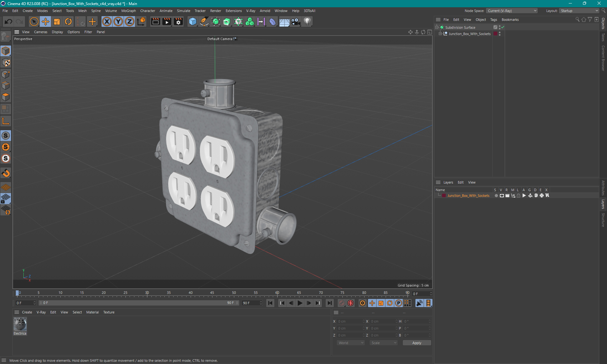
Task: Toggle Subdivision Surface enabled checkmark
Action: (503, 27)
